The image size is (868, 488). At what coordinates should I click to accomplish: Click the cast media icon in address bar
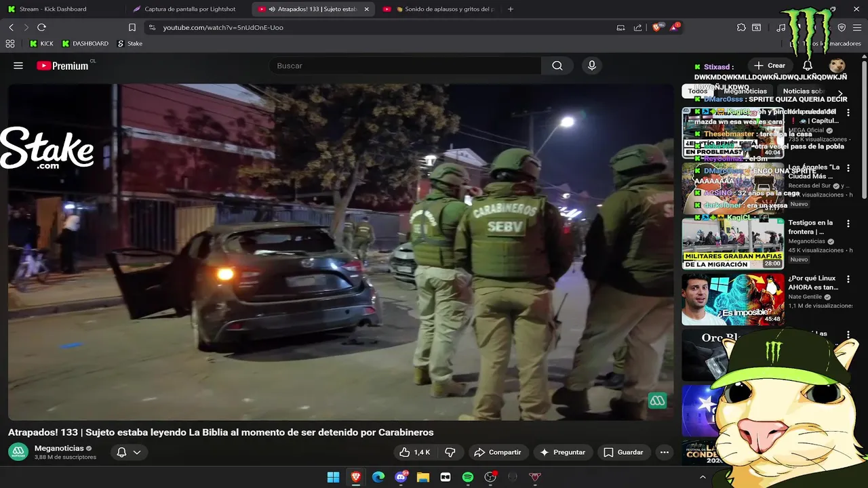[620, 27]
